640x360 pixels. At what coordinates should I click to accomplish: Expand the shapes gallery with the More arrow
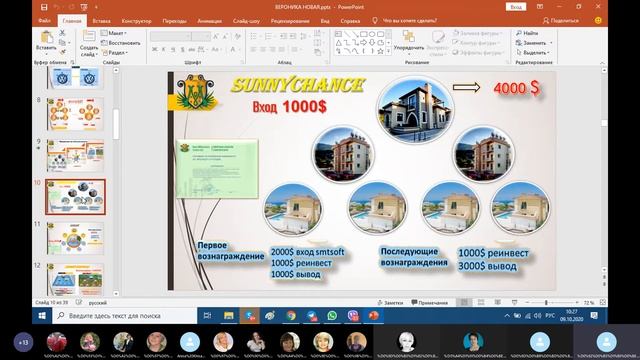pos(389,51)
